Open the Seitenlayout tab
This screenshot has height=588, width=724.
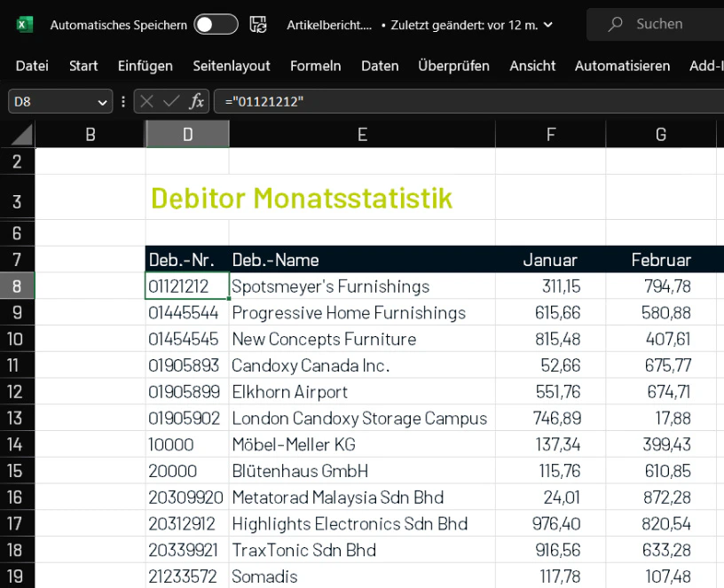tap(232, 66)
